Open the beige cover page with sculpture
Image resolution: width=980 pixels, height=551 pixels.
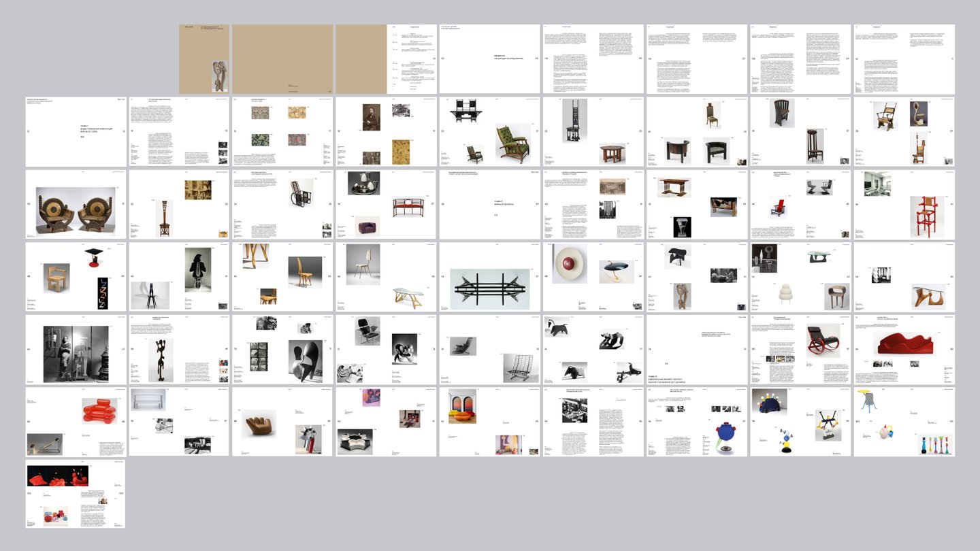[x=204, y=59]
